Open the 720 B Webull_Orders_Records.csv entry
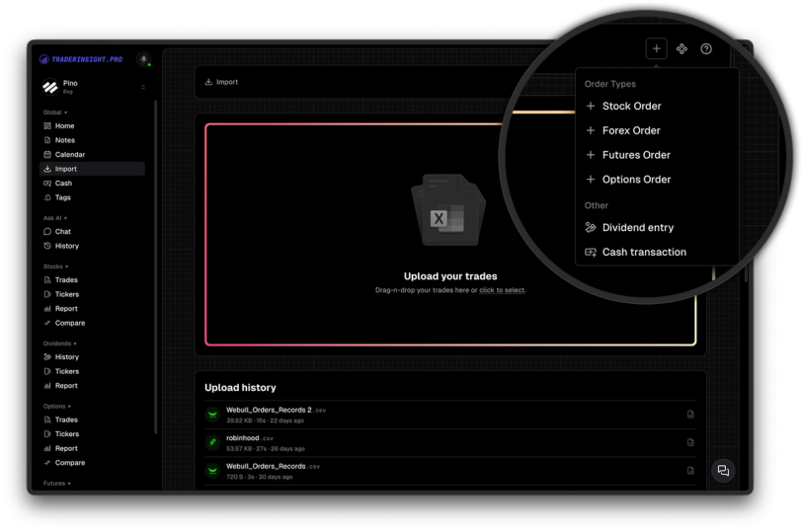 [x=450, y=471]
